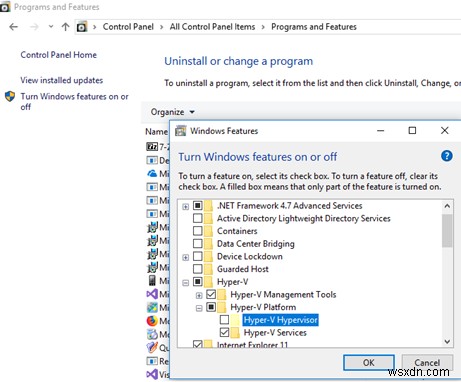461x382 pixels.
Task: Click Turn Windows features on or off link
Action: pos(74,101)
